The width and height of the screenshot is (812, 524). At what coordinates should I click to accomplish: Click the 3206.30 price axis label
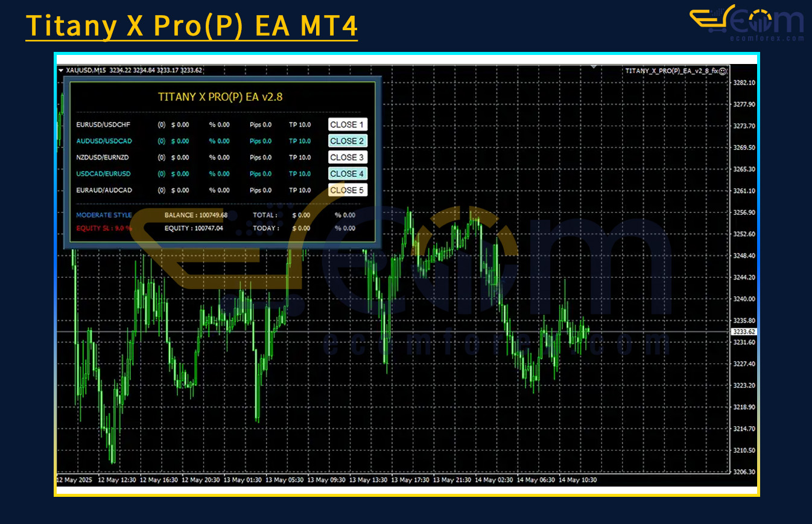coord(743,472)
